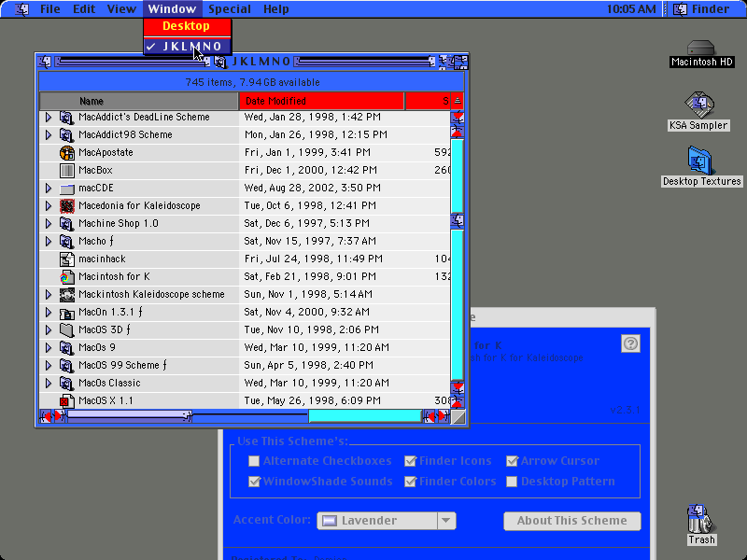Image resolution: width=747 pixels, height=560 pixels.
Task: Expand the Machine Shop 1.0 disclosure triangle
Action: (x=49, y=223)
